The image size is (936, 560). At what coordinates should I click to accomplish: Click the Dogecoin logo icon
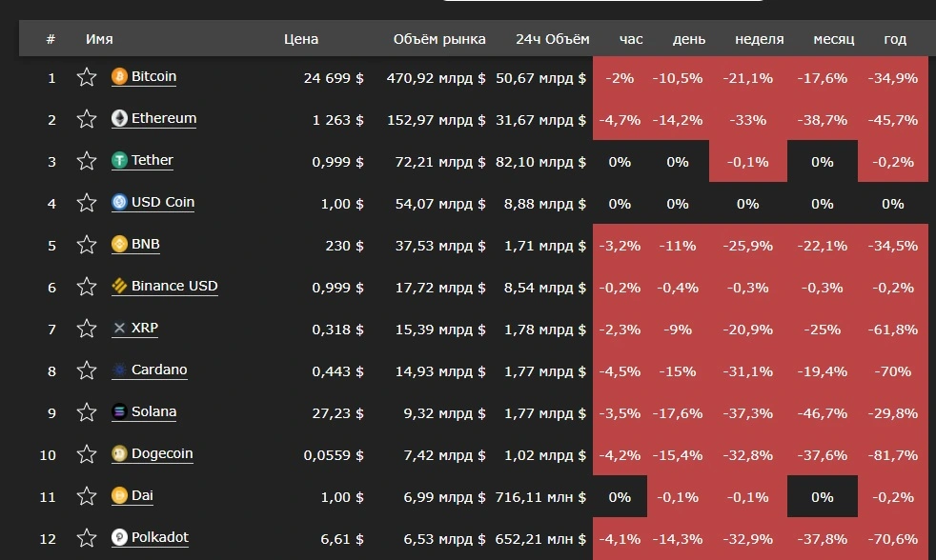pyautogui.click(x=119, y=453)
